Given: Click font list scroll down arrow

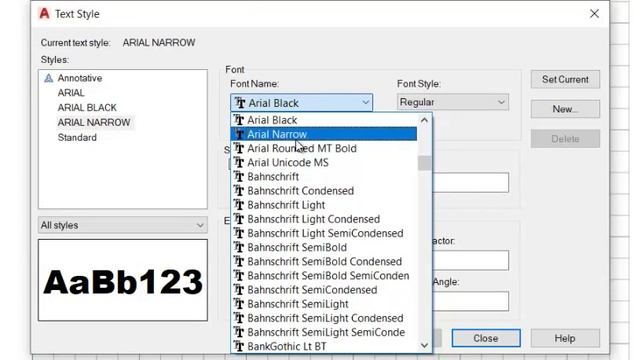Looking at the screenshot, I should [x=424, y=346].
